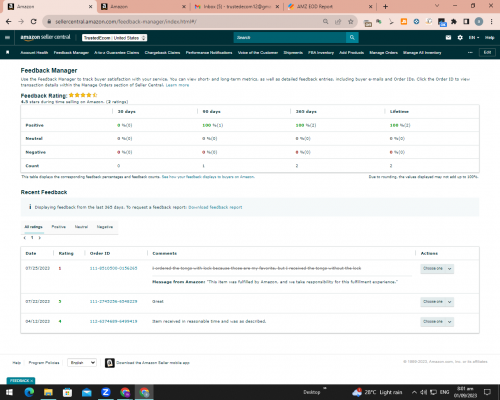Open Chargeback Claims in navigation bar
Viewport: 500px width, 400px height.
pyautogui.click(x=162, y=52)
